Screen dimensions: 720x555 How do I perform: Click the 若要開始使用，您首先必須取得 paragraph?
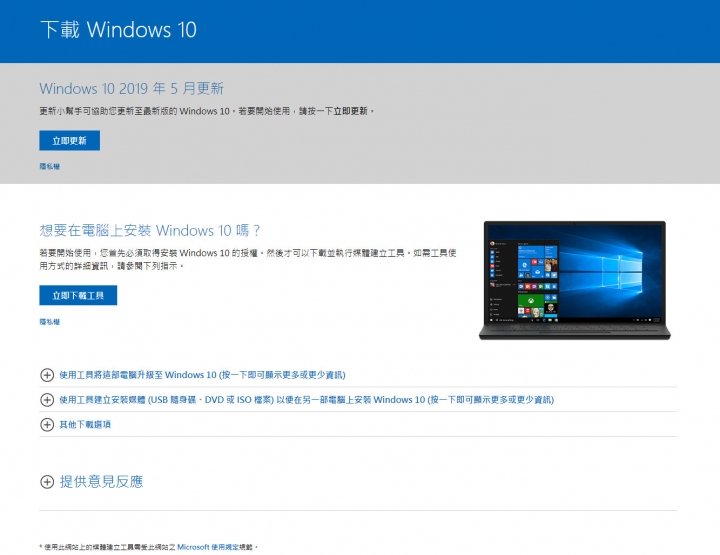248,259
